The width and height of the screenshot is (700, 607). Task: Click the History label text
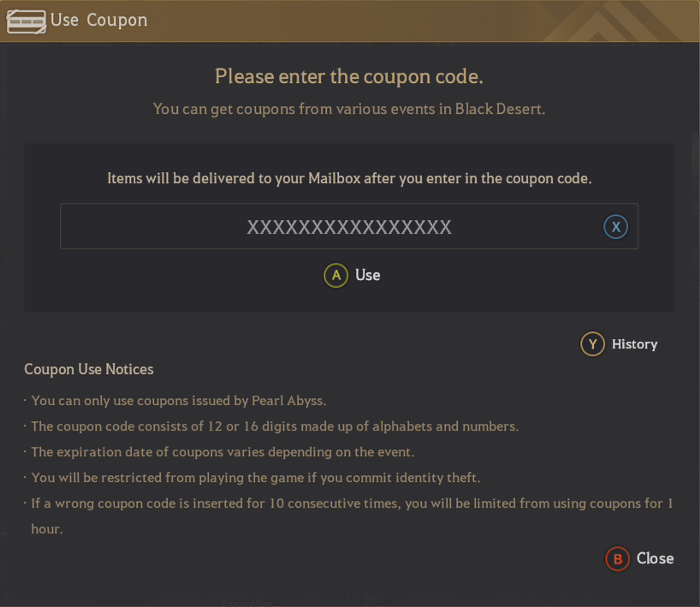coord(633,343)
